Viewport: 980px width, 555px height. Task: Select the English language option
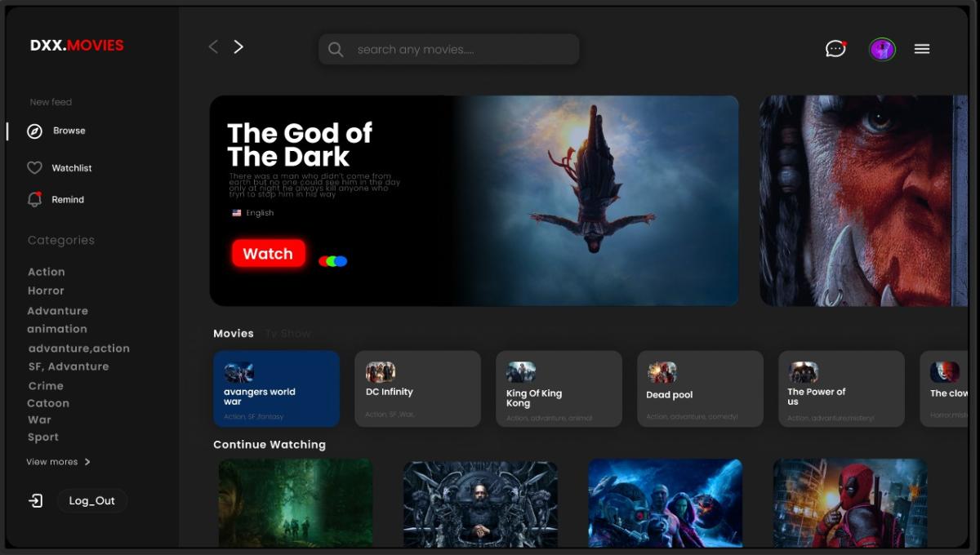[253, 213]
